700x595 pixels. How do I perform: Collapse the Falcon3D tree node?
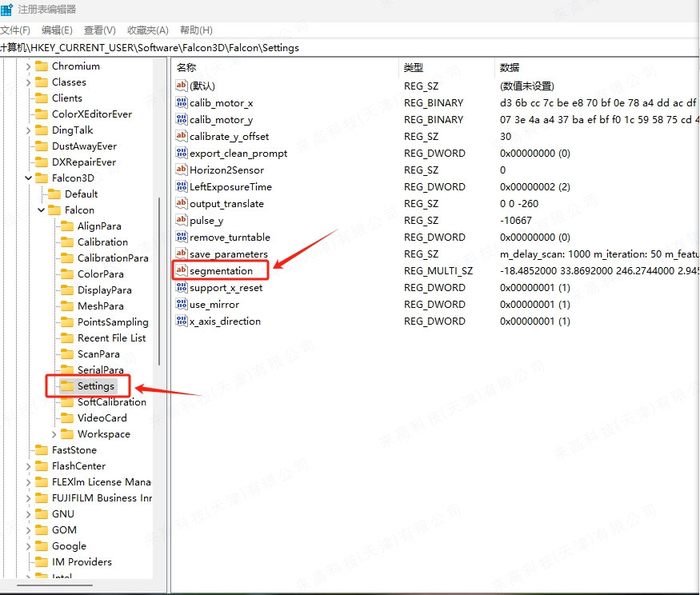(x=29, y=178)
